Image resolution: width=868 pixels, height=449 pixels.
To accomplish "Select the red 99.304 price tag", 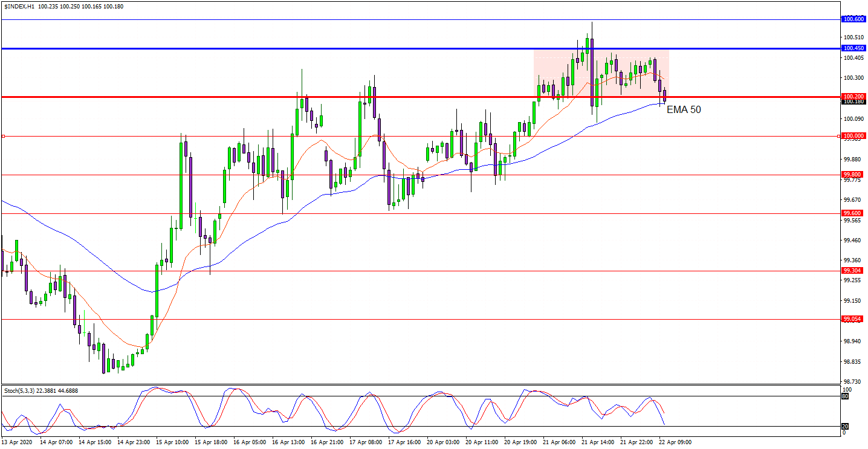I will click(853, 270).
